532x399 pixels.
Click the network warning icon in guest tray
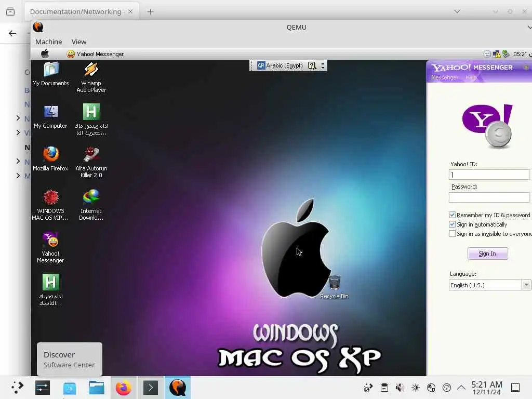click(496, 54)
